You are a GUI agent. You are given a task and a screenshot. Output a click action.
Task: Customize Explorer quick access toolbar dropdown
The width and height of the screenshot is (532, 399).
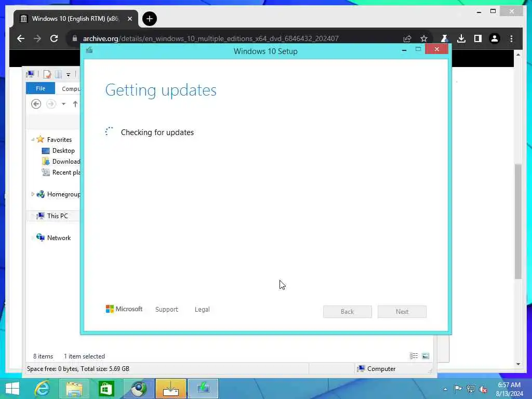click(68, 74)
